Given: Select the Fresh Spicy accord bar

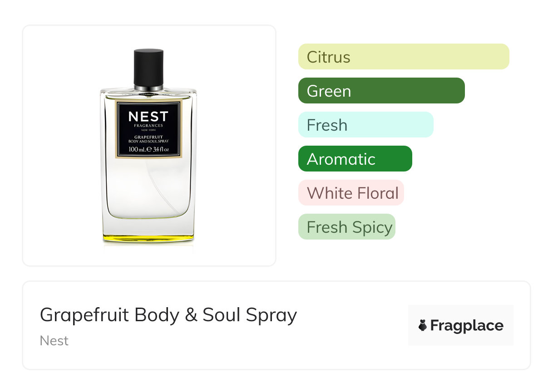Looking at the screenshot, I should (x=346, y=227).
